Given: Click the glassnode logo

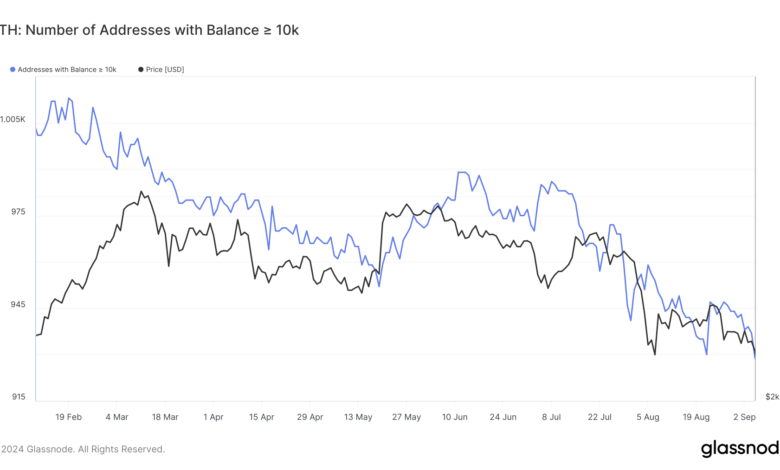Looking at the screenshot, I should (x=740, y=447).
